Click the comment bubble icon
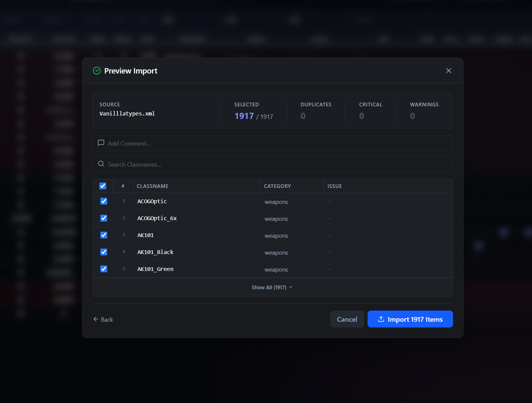Image resolution: width=532 pixels, height=403 pixels. tap(101, 143)
